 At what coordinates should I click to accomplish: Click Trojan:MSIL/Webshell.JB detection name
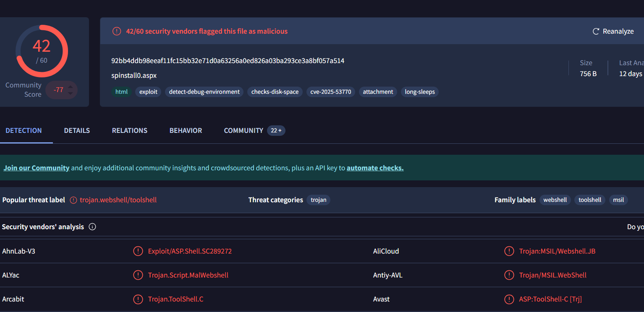(557, 251)
